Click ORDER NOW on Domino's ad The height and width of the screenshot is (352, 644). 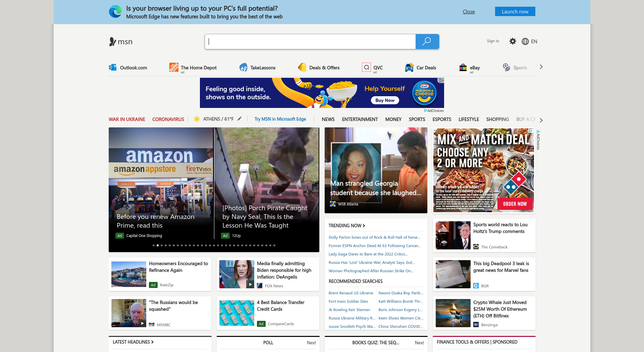[515, 204]
